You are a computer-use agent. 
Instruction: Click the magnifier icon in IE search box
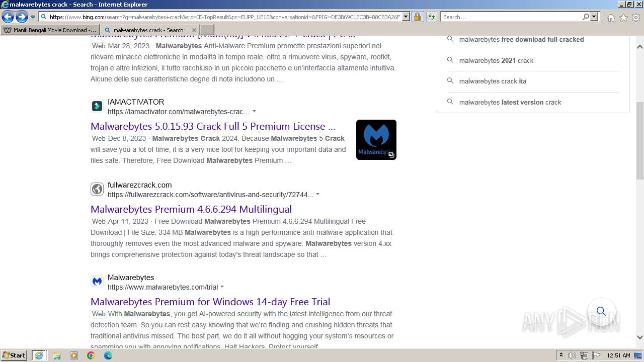(x=586, y=17)
